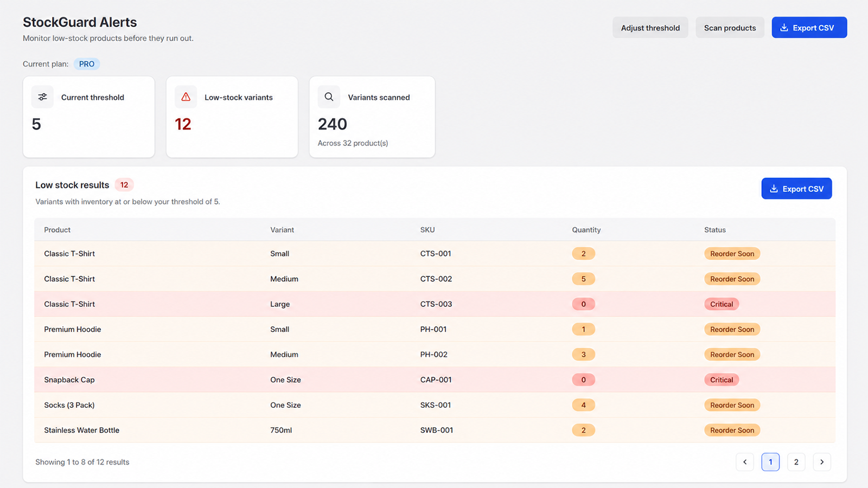Sort by the Quantity column header
Viewport: 868px width, 488px height.
click(586, 230)
